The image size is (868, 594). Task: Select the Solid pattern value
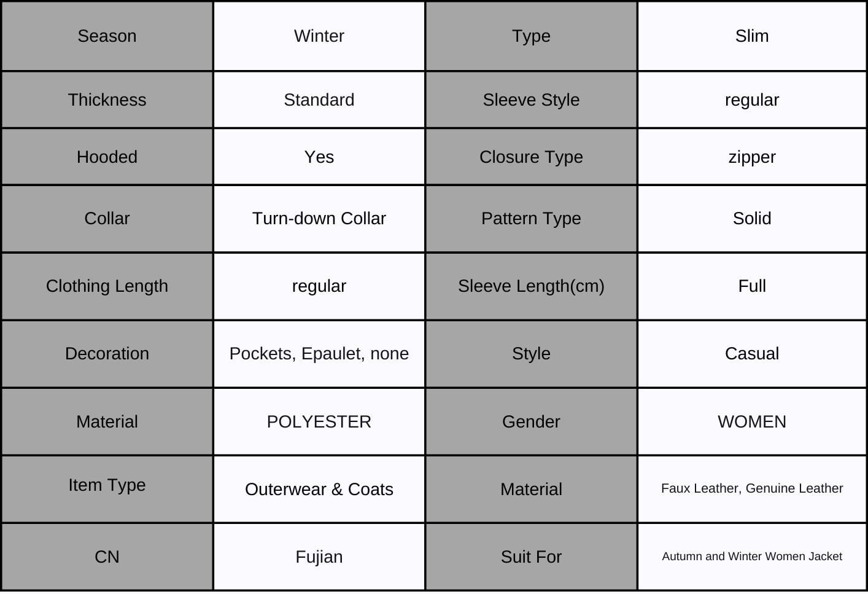751,218
